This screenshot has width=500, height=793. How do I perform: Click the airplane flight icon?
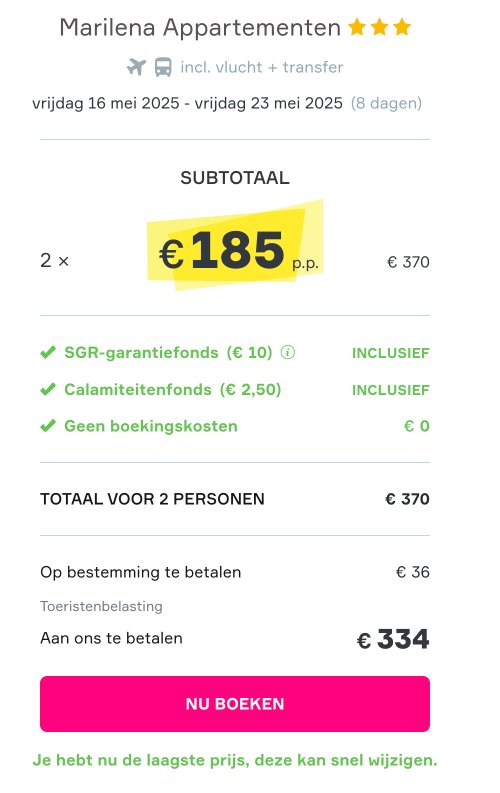pos(136,67)
